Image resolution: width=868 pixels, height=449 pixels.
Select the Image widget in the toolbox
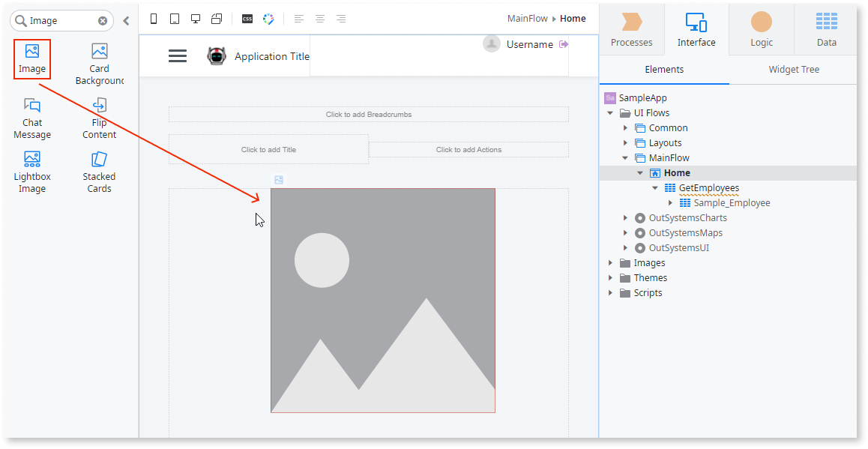pos(32,58)
